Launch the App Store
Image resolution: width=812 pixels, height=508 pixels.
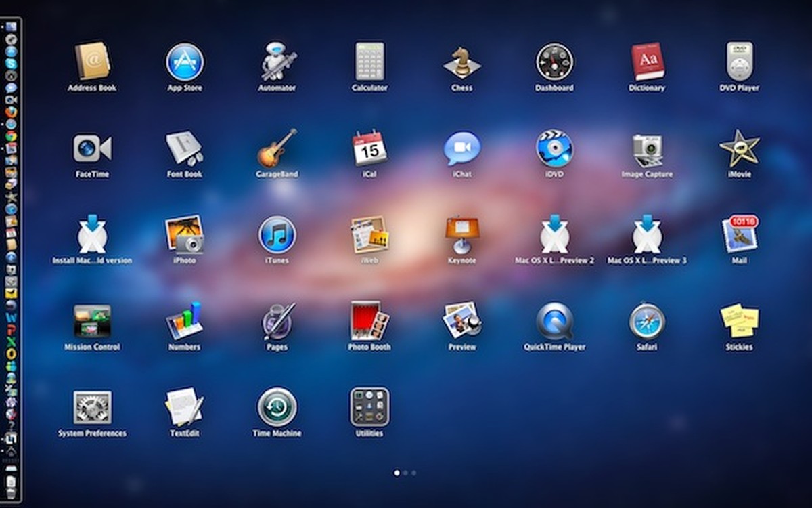coord(185,62)
